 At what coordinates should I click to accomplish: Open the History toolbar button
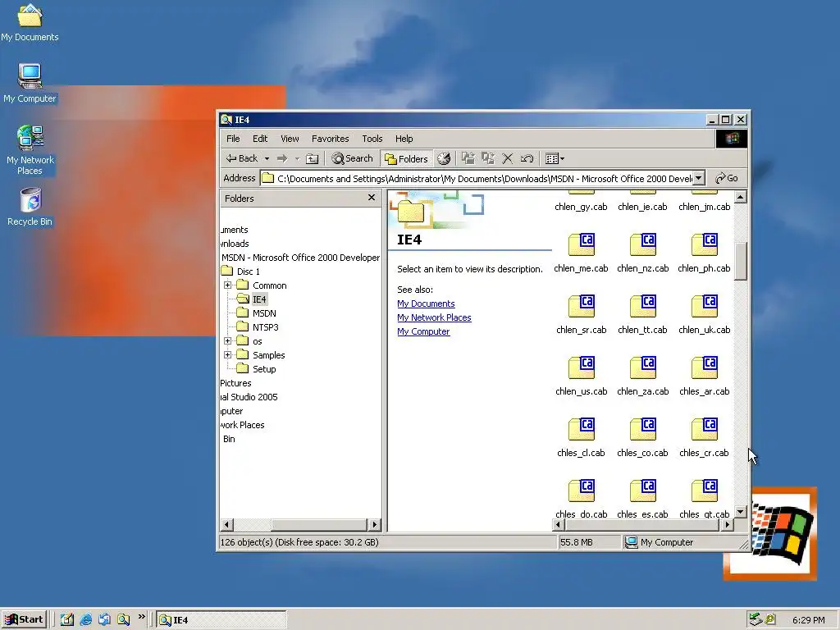tap(444, 158)
